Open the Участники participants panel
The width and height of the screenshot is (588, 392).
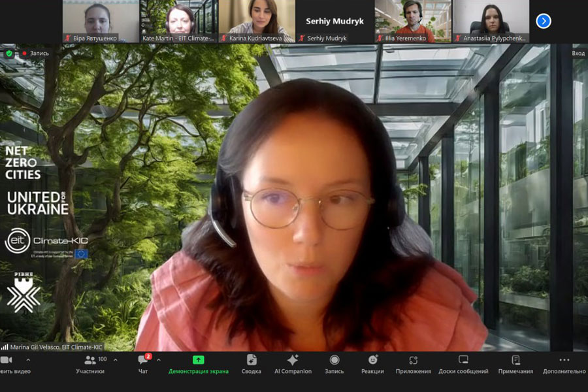[x=90, y=365]
